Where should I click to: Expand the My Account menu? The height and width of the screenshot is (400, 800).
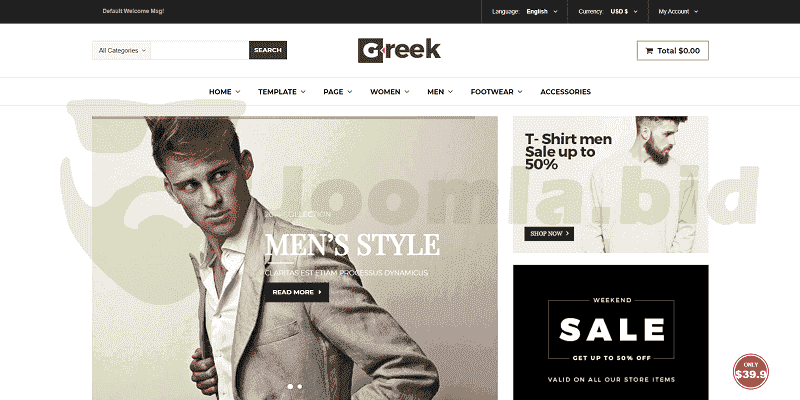tap(678, 11)
